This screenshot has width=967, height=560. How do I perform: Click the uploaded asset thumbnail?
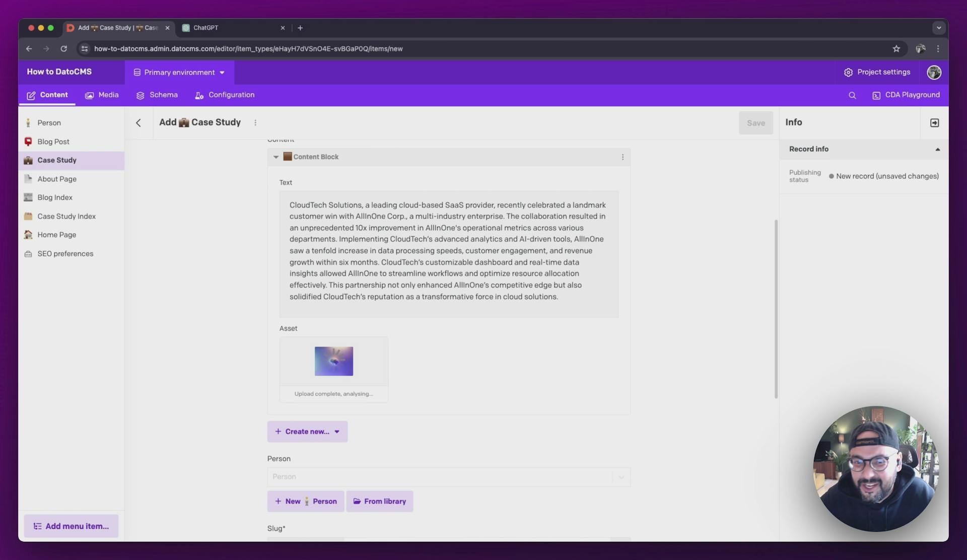(x=333, y=361)
